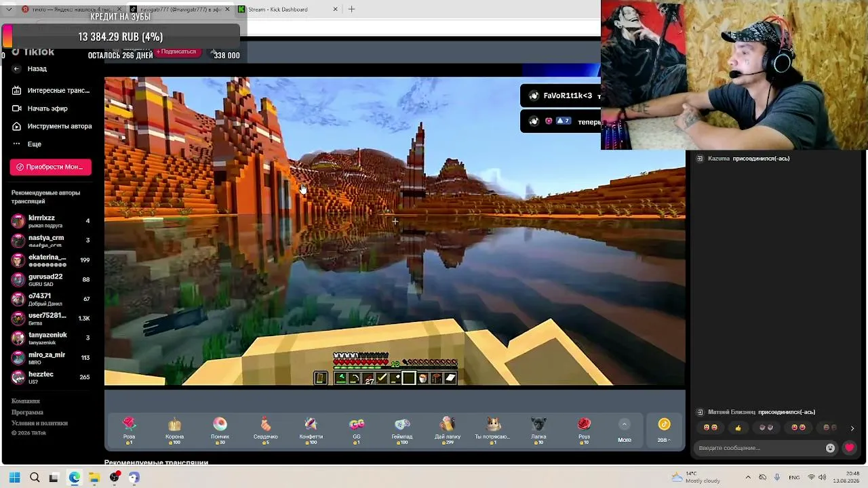Open recommended streamer nastya_crm
Viewport: 868px width, 488px height.
pos(51,240)
